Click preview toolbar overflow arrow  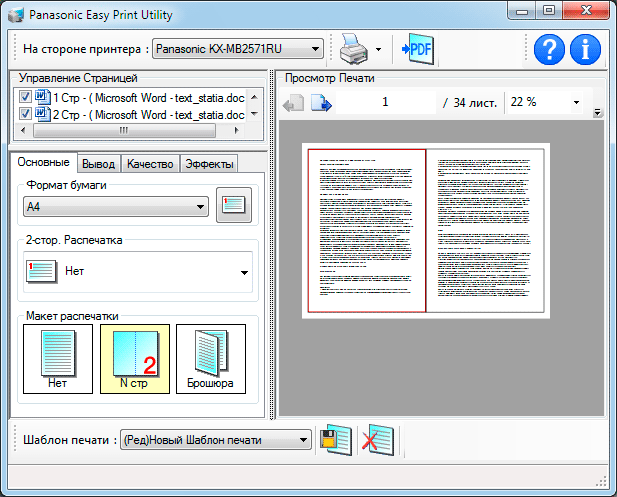coord(597,113)
